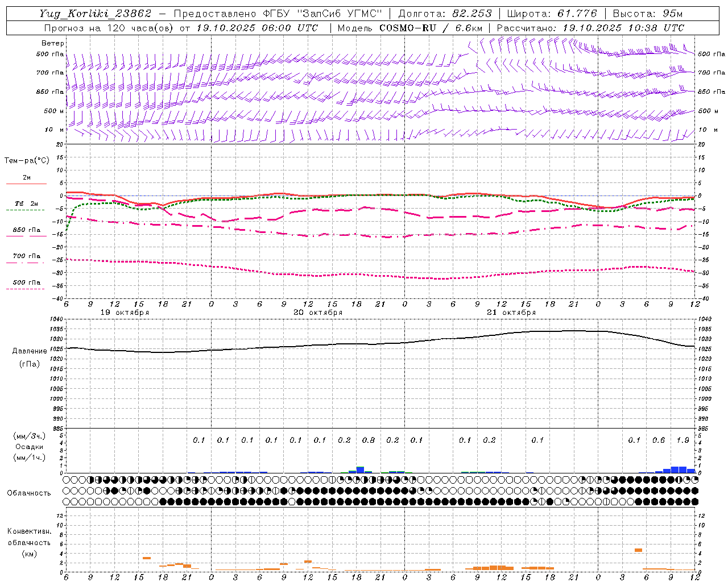Click the 0.6 precipitation amount value

659,440
